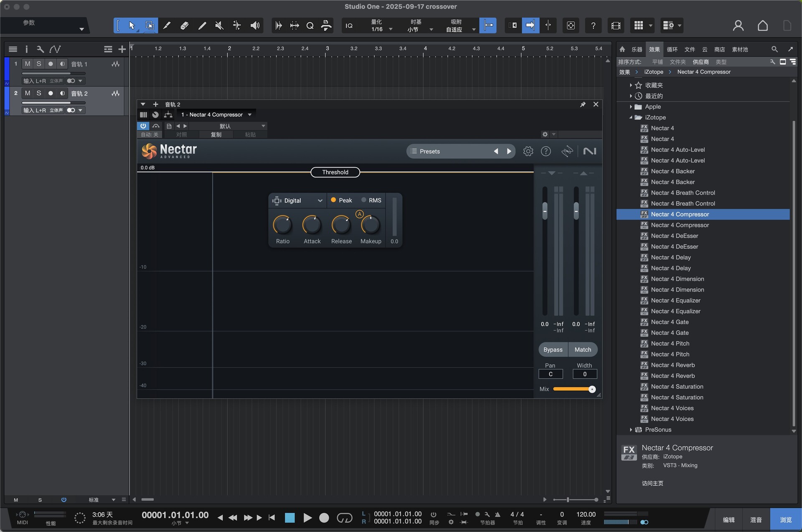This screenshot has height=532, width=802.
Task: Select the Listen speaker tool
Action: [255, 25]
